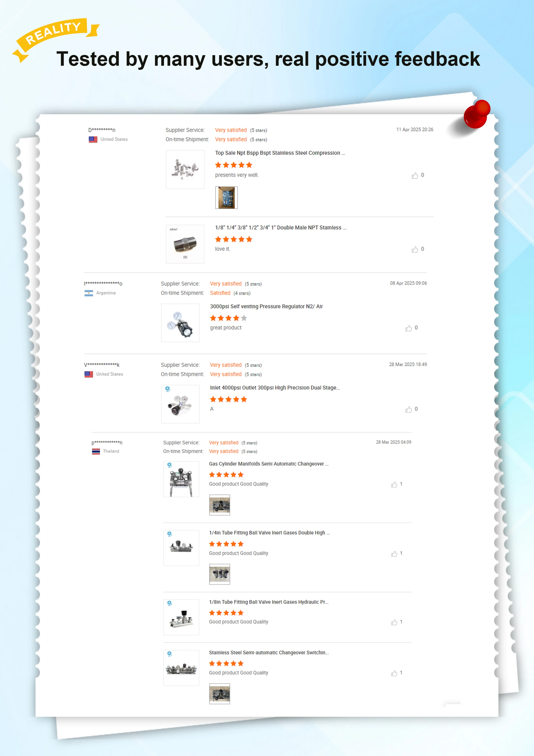Image resolution: width=534 pixels, height=756 pixels.
Task: Like the 1/8in Tube Fitting review
Action: (x=394, y=622)
